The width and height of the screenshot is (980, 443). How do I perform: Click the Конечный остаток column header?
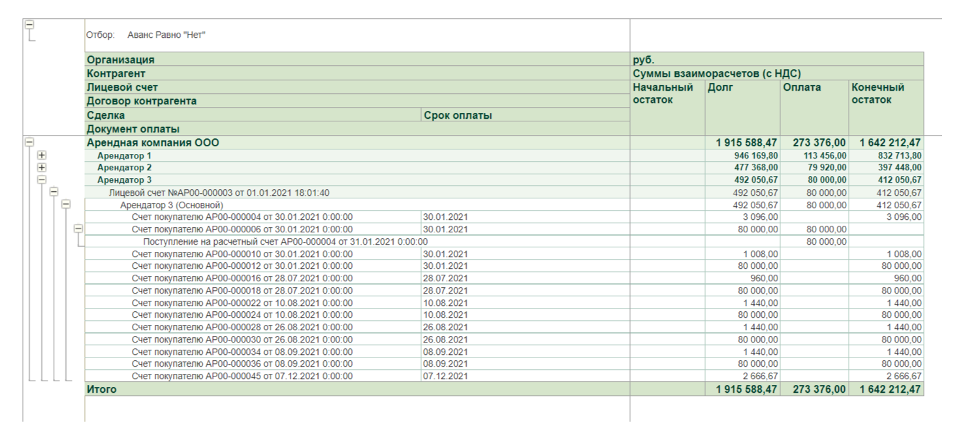[877, 93]
